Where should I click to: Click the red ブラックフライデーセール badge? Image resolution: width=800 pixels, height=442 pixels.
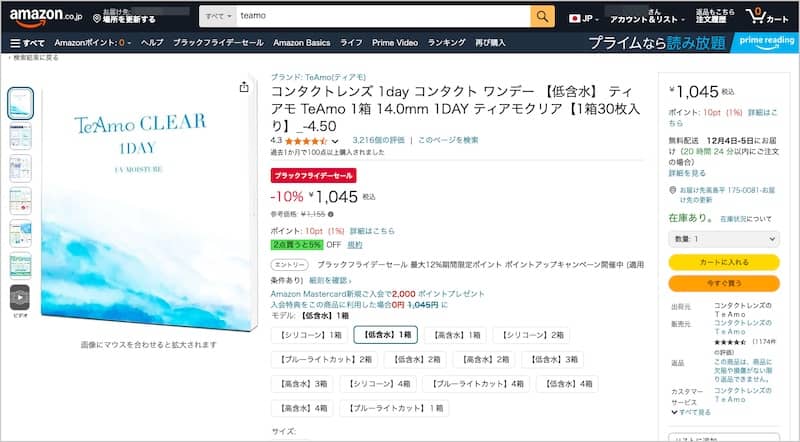[x=313, y=176]
